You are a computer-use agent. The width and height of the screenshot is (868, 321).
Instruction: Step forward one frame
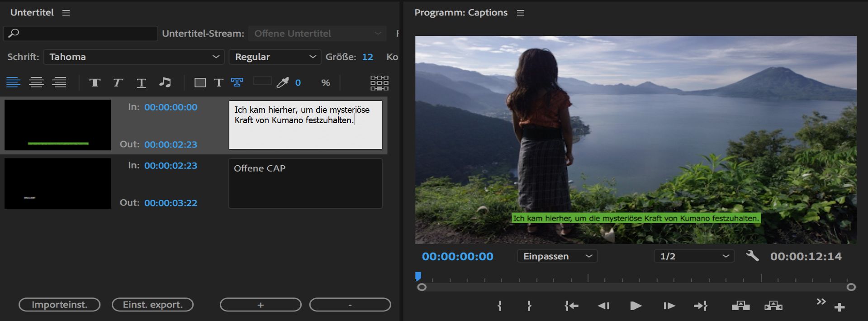pyautogui.click(x=669, y=306)
